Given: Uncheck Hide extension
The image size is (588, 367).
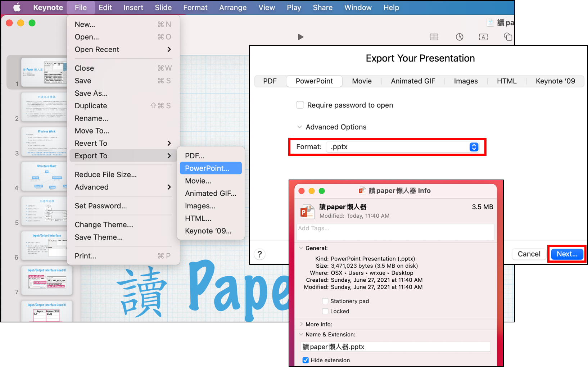Looking at the screenshot, I should tap(306, 360).
